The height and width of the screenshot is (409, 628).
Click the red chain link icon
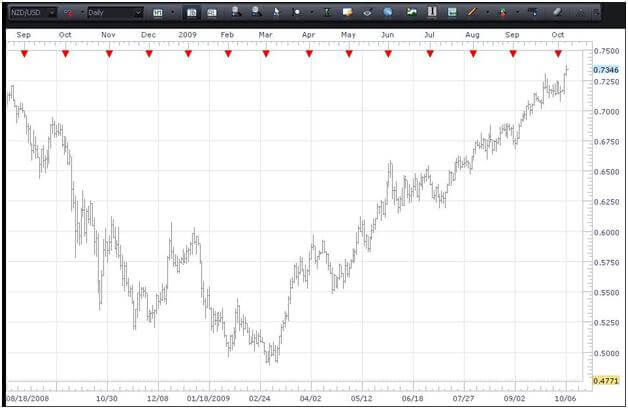(x=68, y=12)
